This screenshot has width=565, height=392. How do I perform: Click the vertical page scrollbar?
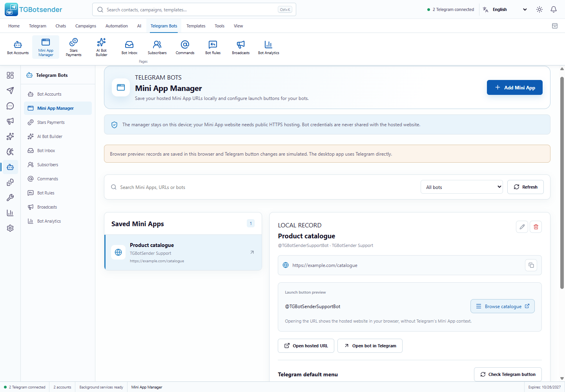tap(562, 182)
